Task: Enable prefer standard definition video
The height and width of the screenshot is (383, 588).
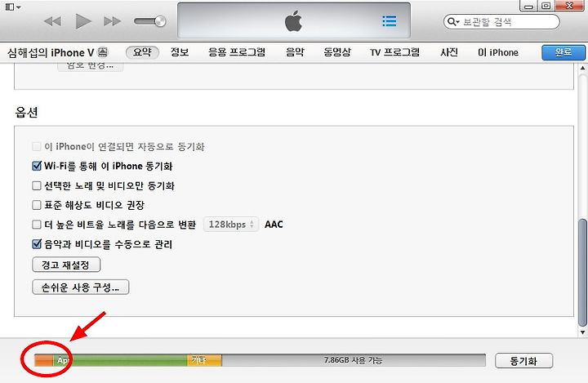Action: (x=37, y=205)
